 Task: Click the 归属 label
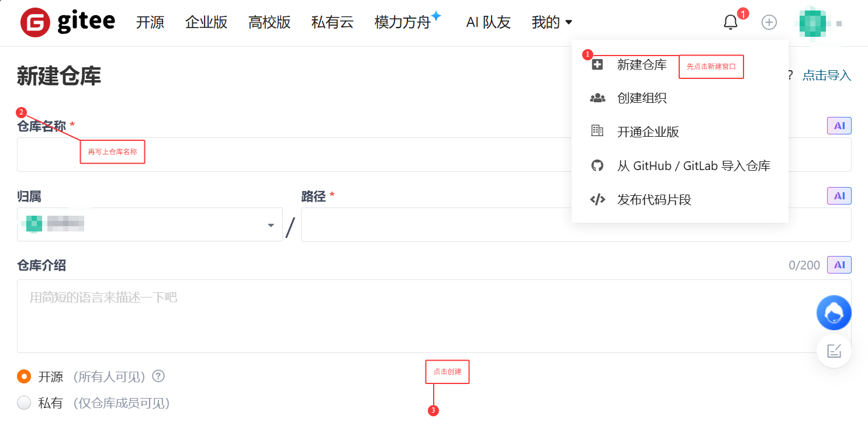(x=29, y=196)
